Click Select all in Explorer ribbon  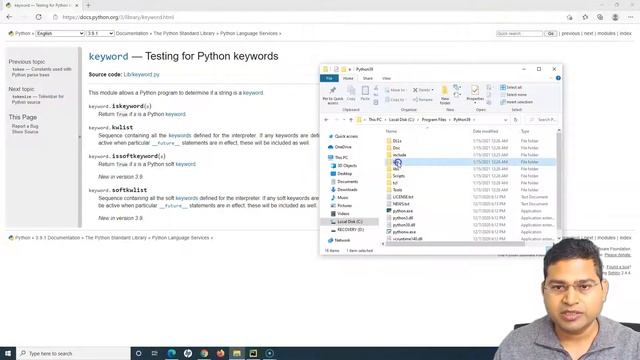[511, 87]
